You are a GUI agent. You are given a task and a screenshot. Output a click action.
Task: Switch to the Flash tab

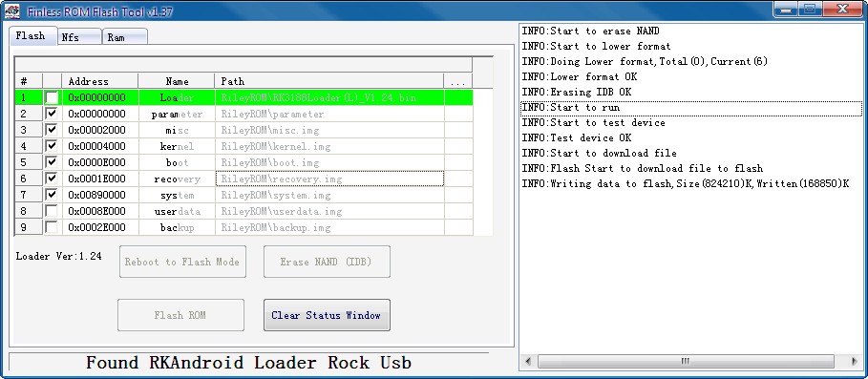click(33, 36)
